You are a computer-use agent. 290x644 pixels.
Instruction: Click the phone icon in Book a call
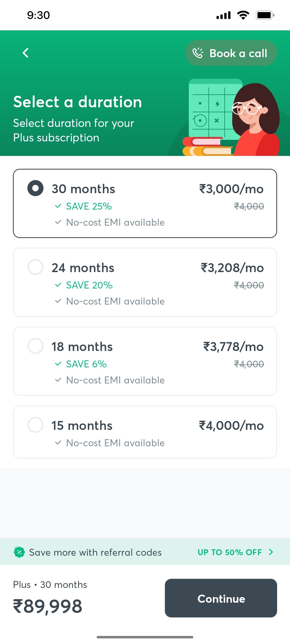pyautogui.click(x=198, y=53)
